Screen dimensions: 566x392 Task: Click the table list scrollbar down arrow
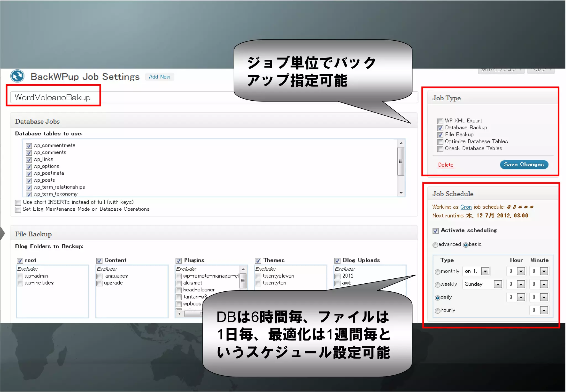[x=401, y=193]
